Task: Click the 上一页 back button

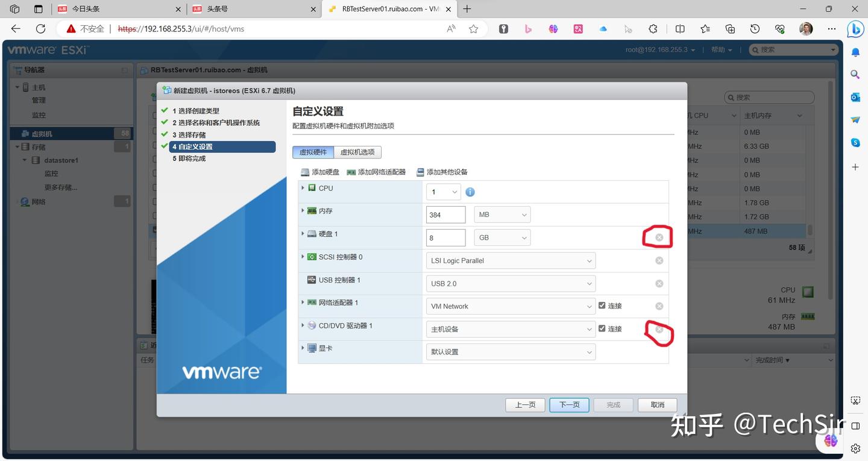Action: (525, 405)
